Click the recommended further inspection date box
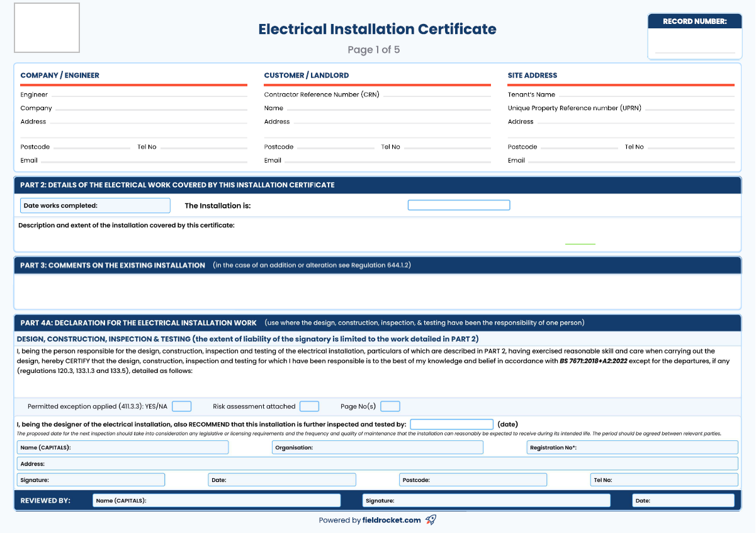The width and height of the screenshot is (756, 533). [x=451, y=423]
